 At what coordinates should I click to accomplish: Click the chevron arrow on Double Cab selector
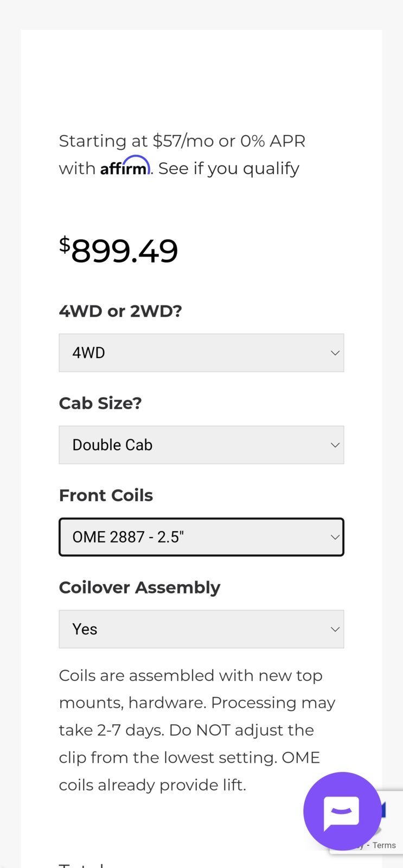pyautogui.click(x=335, y=445)
